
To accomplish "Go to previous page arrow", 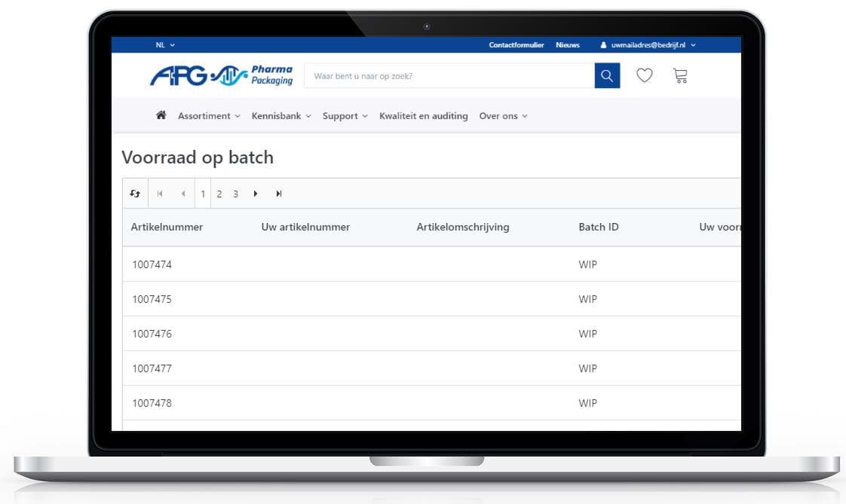I will 183,194.
